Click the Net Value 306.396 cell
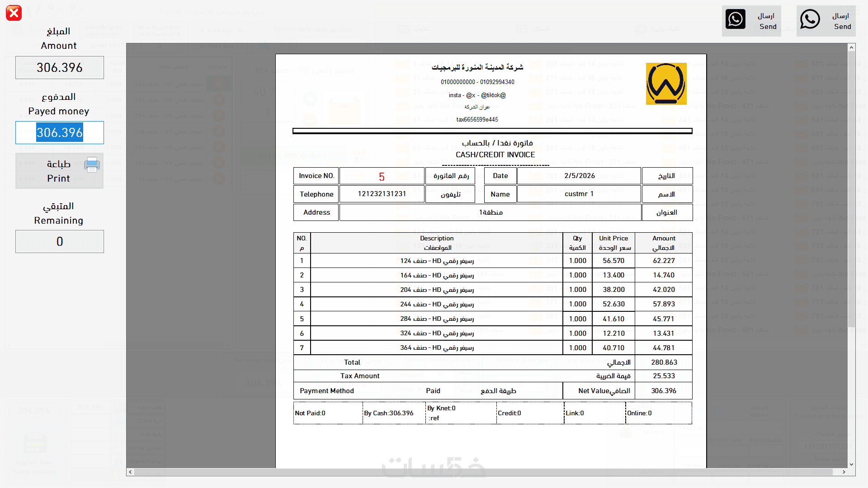This screenshot has height=488, width=868. tap(663, 391)
